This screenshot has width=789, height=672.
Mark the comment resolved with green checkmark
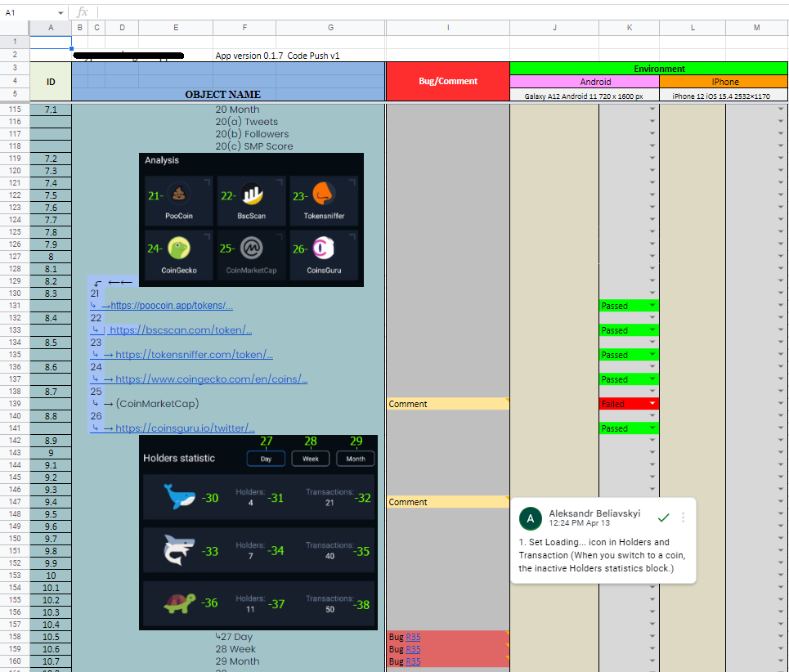(x=664, y=517)
